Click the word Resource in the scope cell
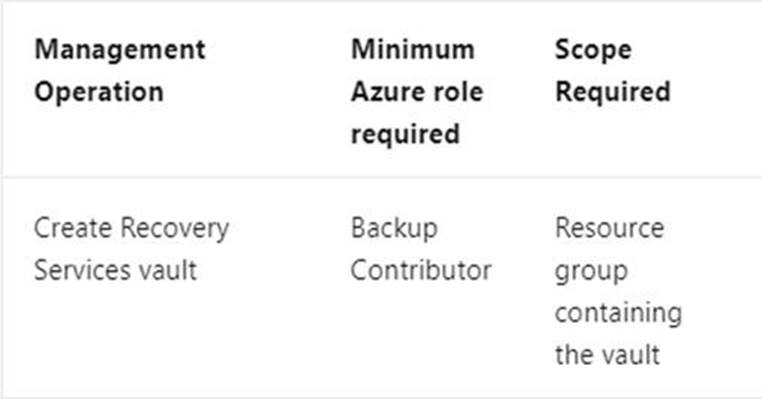Image resolution: width=762 pixels, height=399 pixels. coord(609,228)
